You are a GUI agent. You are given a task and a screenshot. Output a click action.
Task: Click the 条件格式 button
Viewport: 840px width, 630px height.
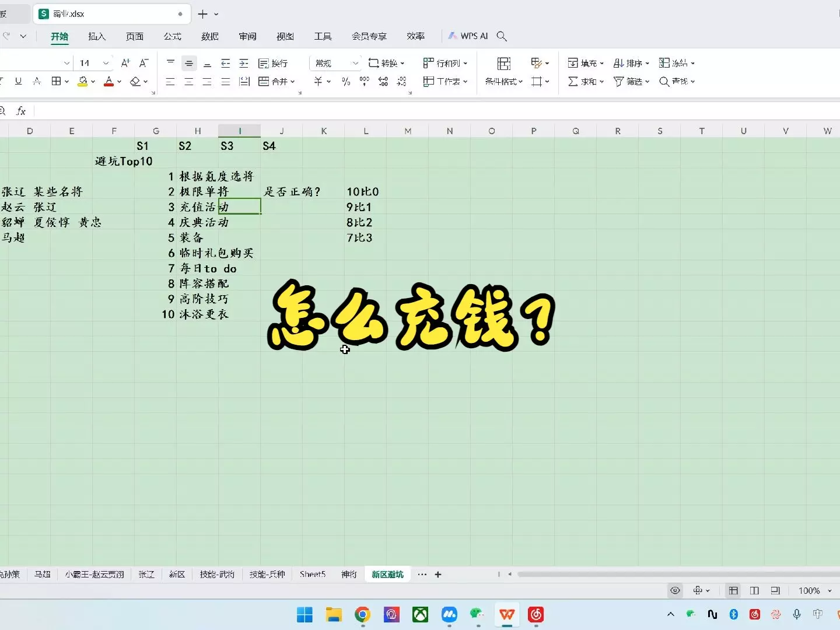pyautogui.click(x=503, y=82)
